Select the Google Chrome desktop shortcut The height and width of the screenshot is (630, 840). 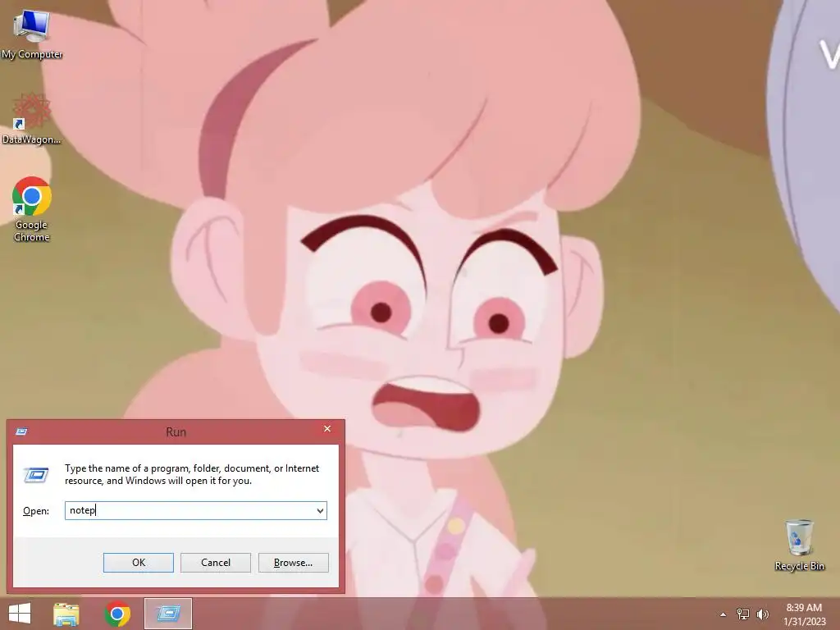(32, 209)
